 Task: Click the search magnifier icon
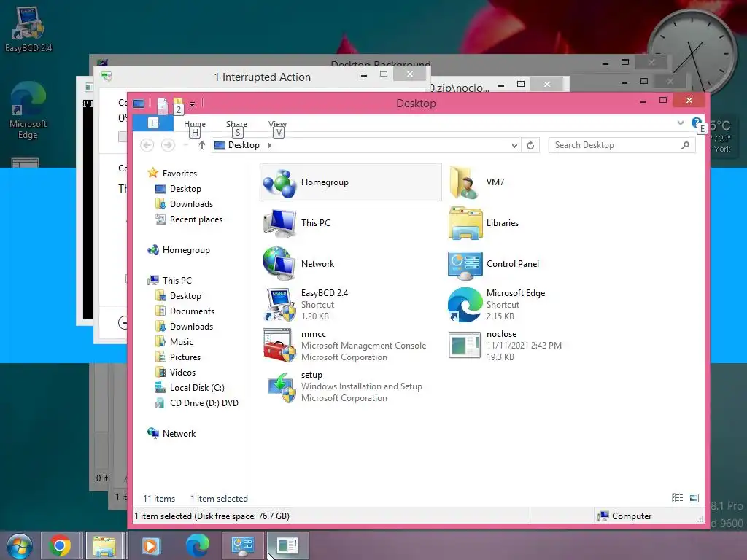(x=685, y=145)
